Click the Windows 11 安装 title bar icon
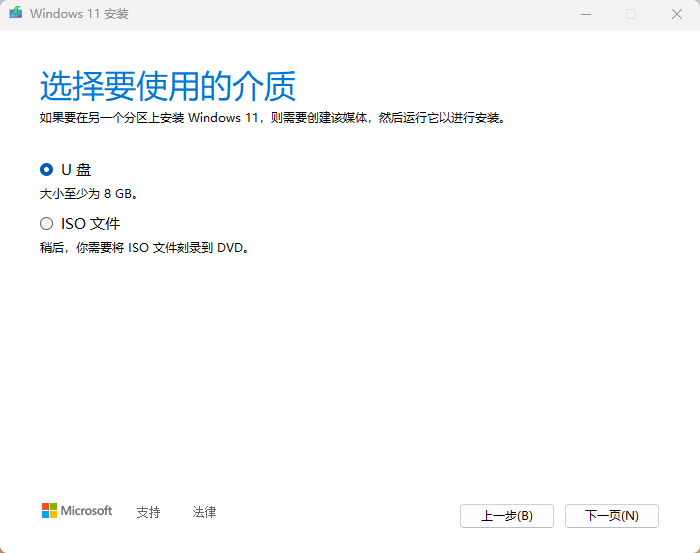 tap(16, 12)
